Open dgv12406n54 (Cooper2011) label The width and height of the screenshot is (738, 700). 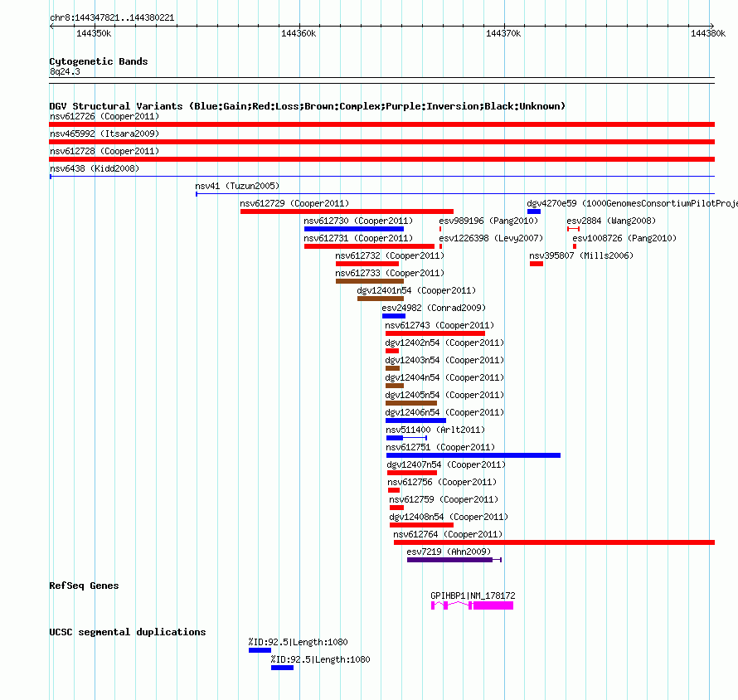click(x=444, y=412)
